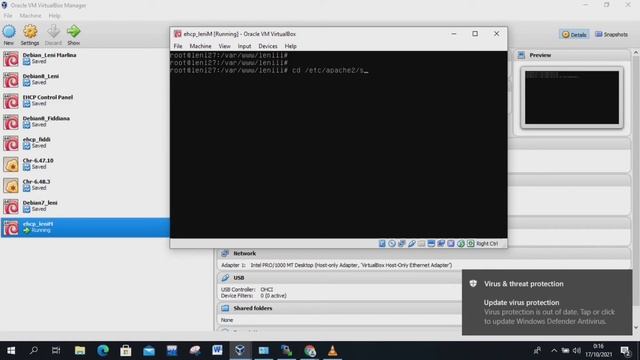Click the green mouse integration status icon

[x=461, y=244]
